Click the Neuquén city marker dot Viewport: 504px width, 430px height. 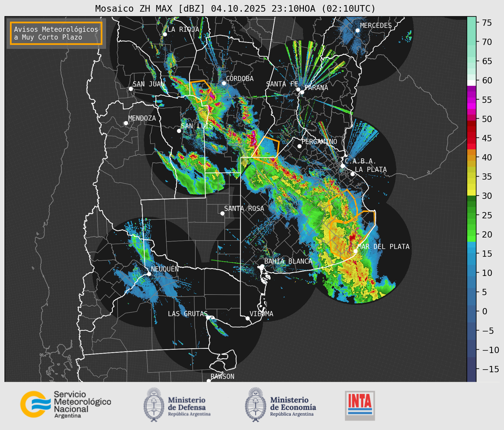pyautogui.click(x=149, y=274)
